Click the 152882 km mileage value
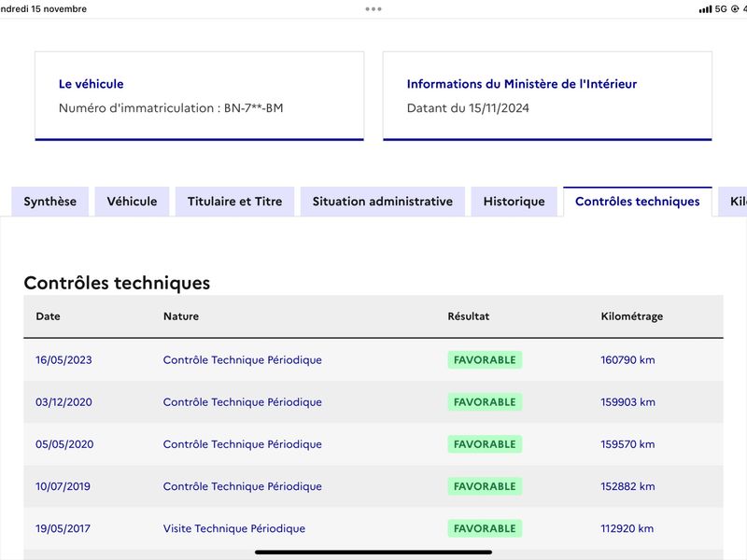 coord(627,486)
